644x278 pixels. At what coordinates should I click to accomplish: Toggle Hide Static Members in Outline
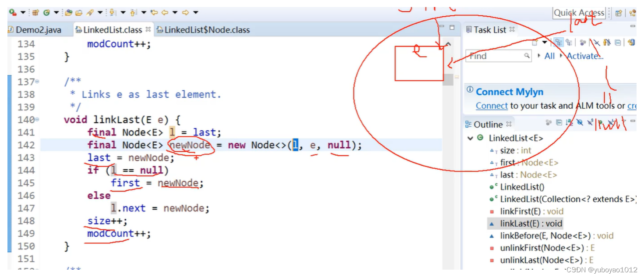pos(591,122)
